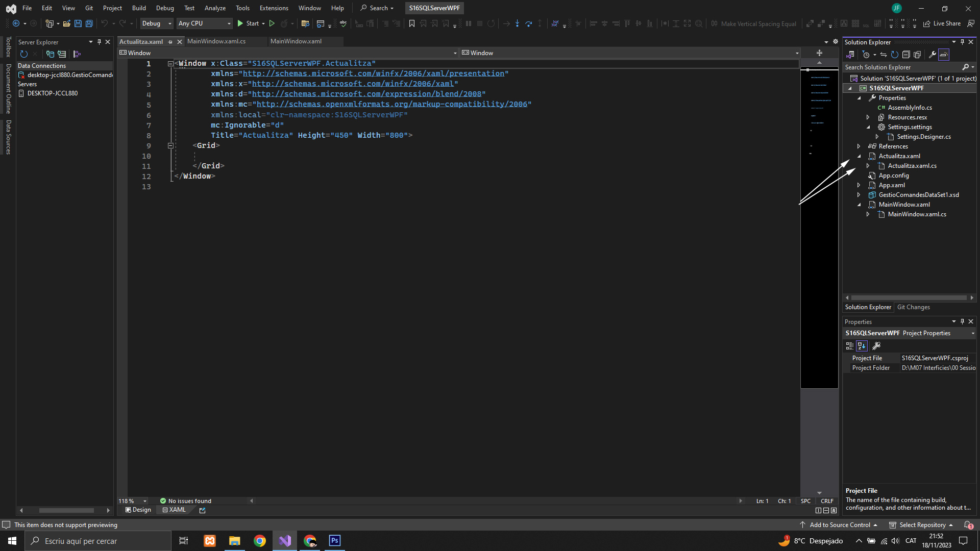980x551 pixels.
Task: Switch to MainWindow.xaml.cs tab
Action: 216,41
